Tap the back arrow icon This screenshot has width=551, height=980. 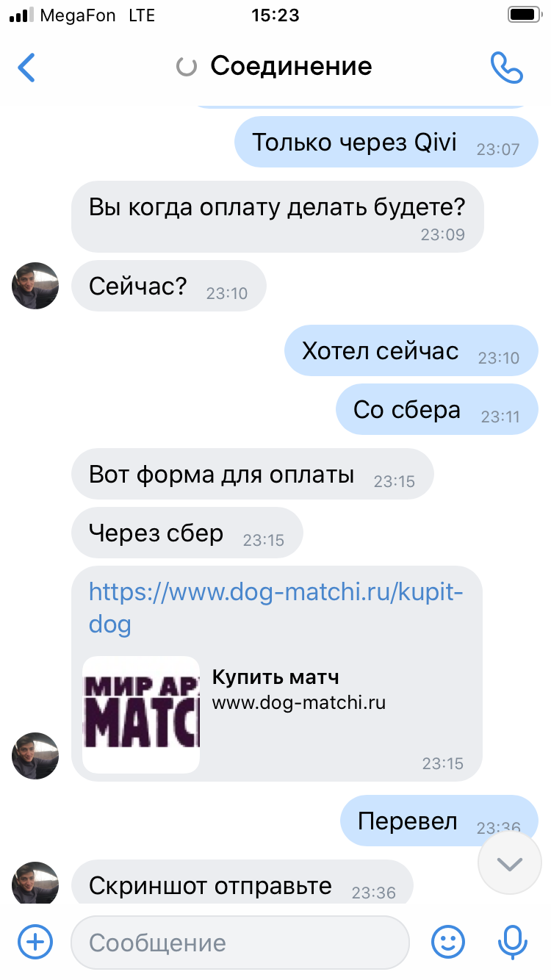(26, 67)
